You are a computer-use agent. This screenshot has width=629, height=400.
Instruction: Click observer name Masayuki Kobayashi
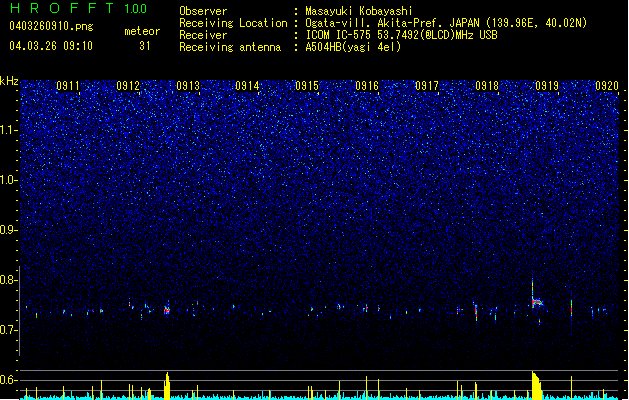359,11
